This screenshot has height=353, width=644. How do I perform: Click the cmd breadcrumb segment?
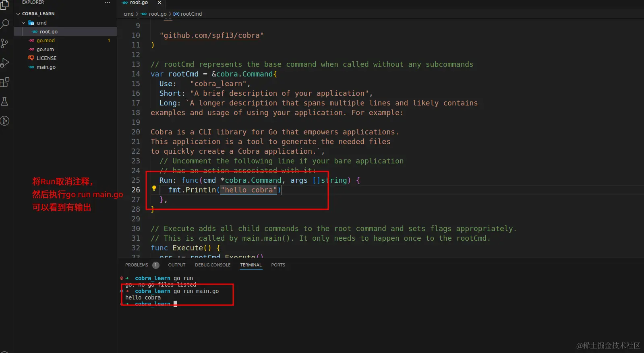(x=128, y=14)
